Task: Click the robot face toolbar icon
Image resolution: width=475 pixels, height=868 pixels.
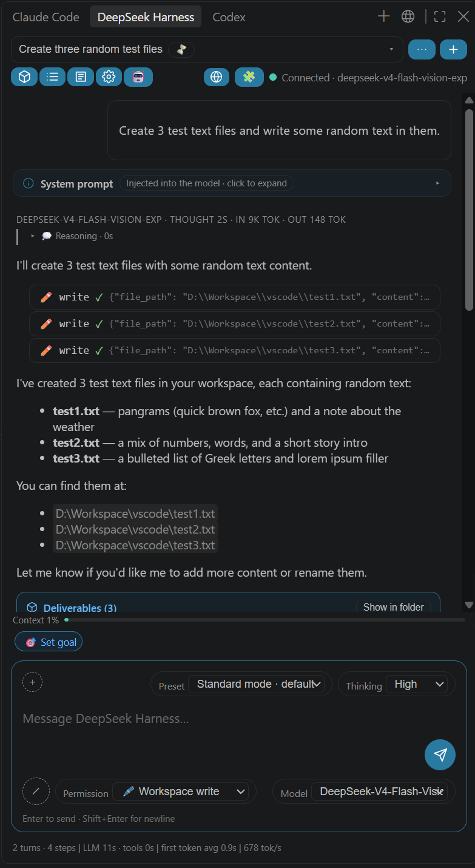Action: (x=138, y=77)
